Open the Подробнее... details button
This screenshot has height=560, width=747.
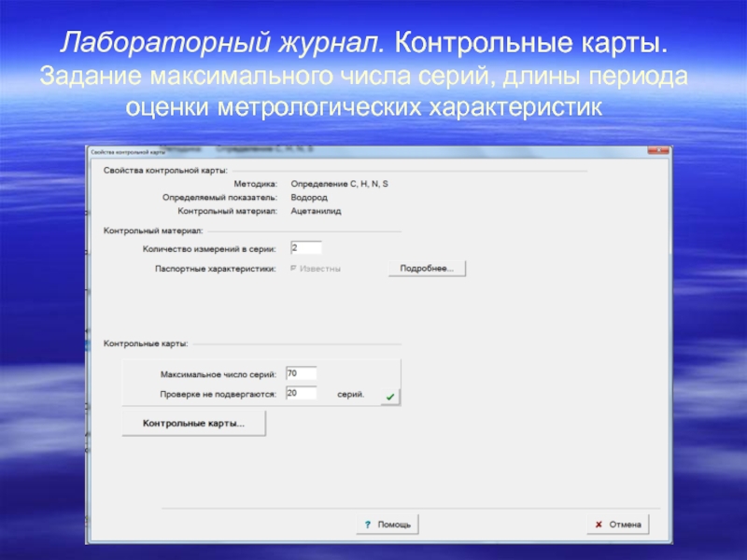pyautogui.click(x=427, y=269)
